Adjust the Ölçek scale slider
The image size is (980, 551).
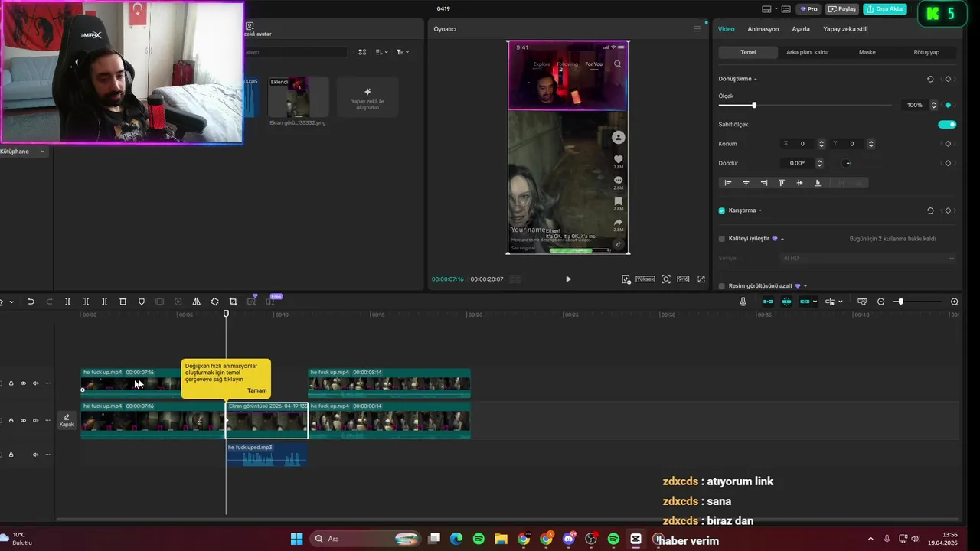(805, 105)
